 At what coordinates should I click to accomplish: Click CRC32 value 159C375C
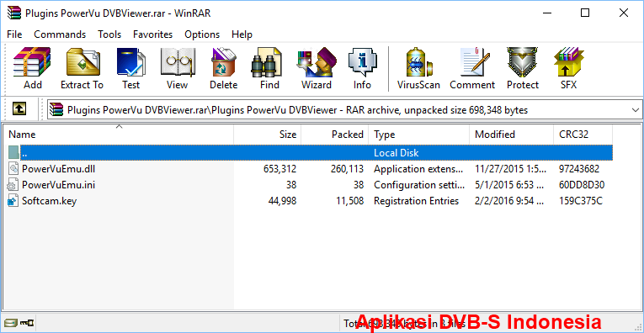point(580,201)
